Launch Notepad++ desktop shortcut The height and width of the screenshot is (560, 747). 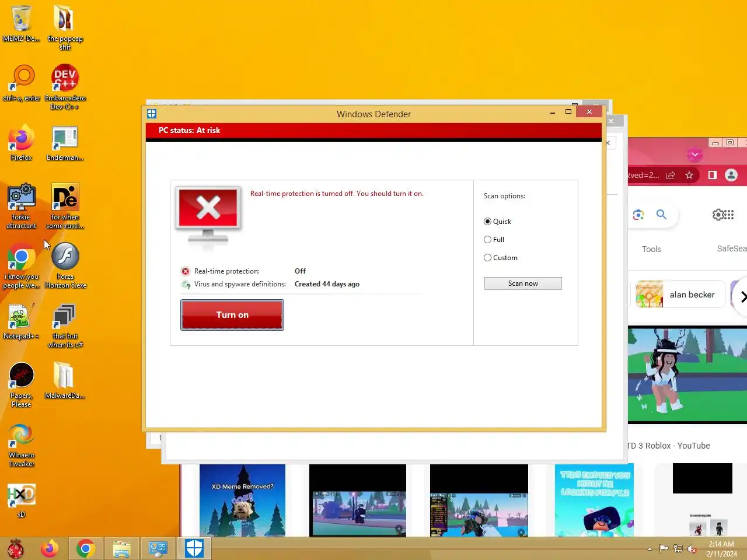pos(22,321)
